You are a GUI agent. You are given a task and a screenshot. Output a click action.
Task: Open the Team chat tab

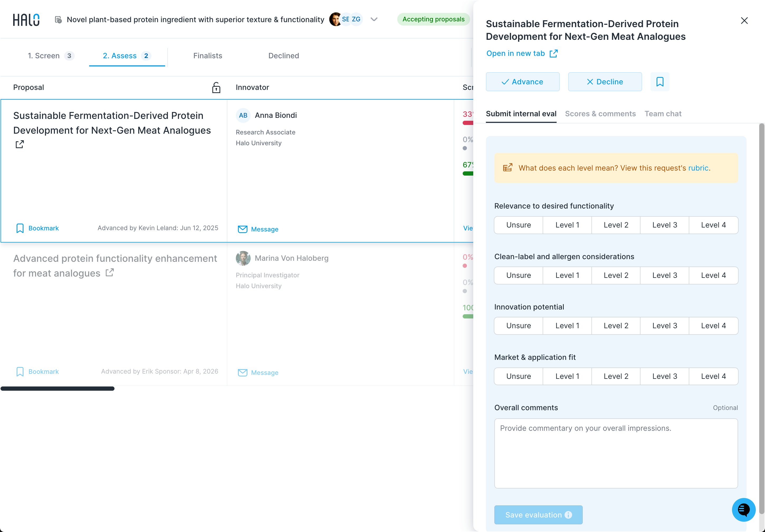coord(663,114)
